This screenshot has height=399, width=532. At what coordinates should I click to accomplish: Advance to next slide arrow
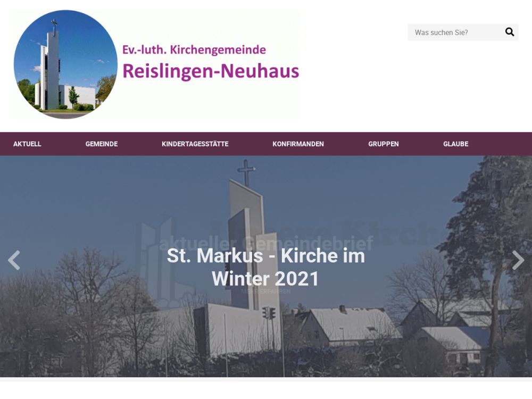[518, 260]
